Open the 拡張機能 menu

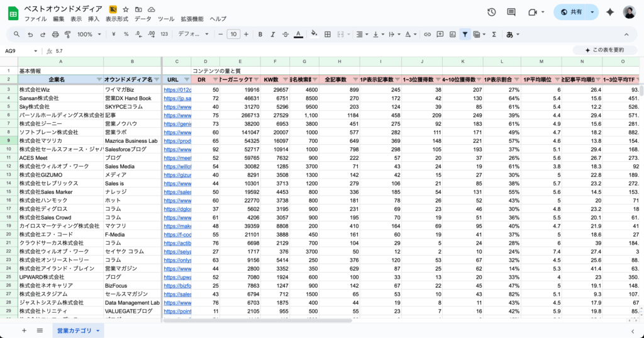[192, 19]
